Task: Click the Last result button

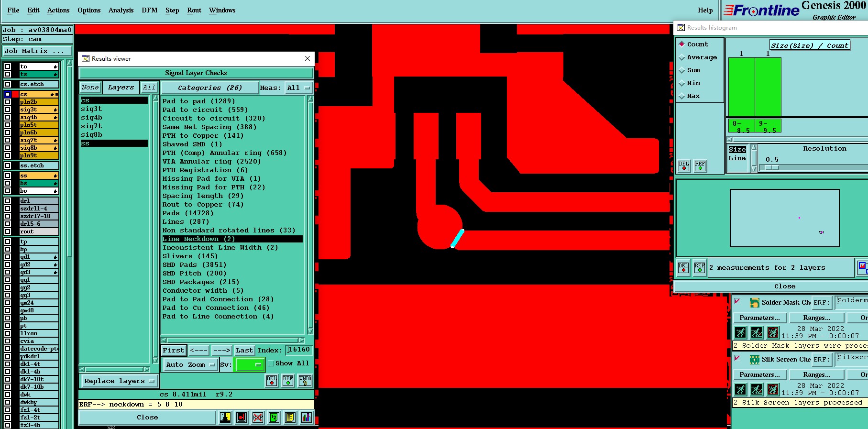Action: tap(244, 350)
